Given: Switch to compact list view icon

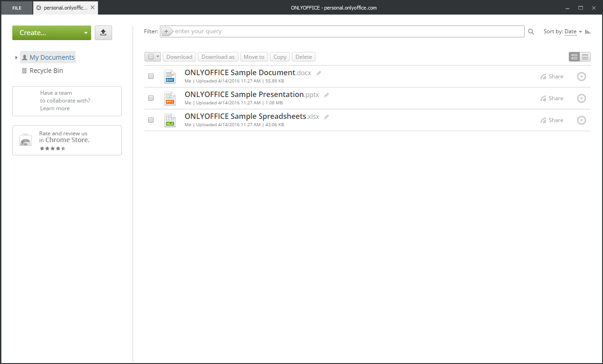Looking at the screenshot, I should (x=585, y=57).
